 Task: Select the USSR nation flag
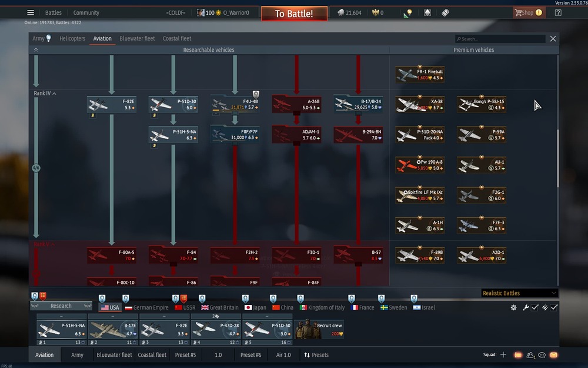point(180,307)
